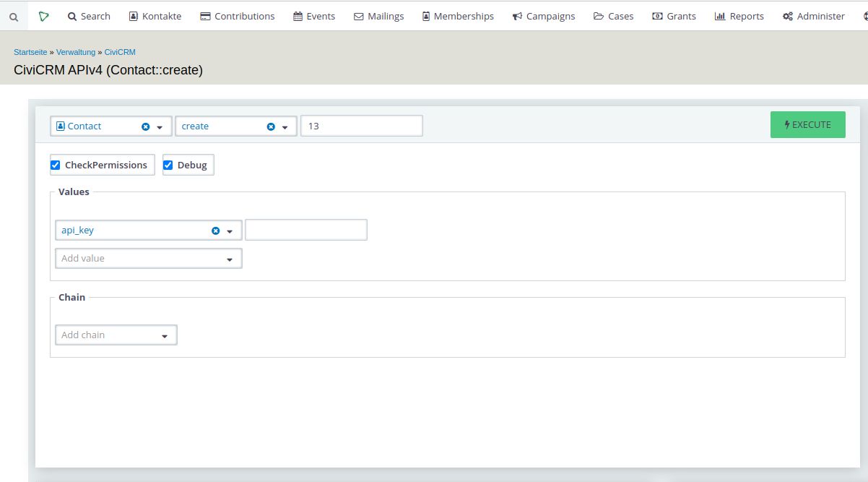Click the index field containing 13
Image resolution: width=868 pixels, height=482 pixels.
click(362, 126)
